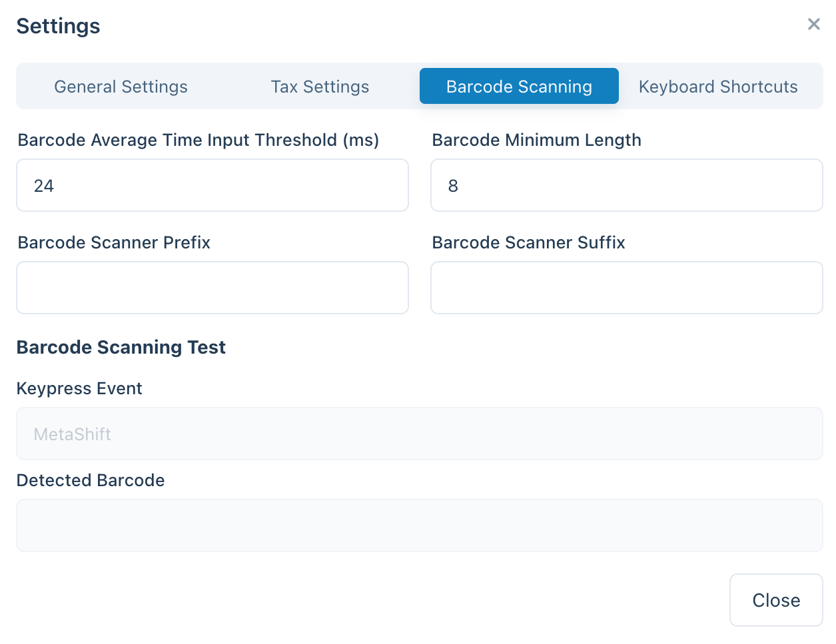
Task: Click the Barcode Scanning Test heading
Action: [x=121, y=347]
